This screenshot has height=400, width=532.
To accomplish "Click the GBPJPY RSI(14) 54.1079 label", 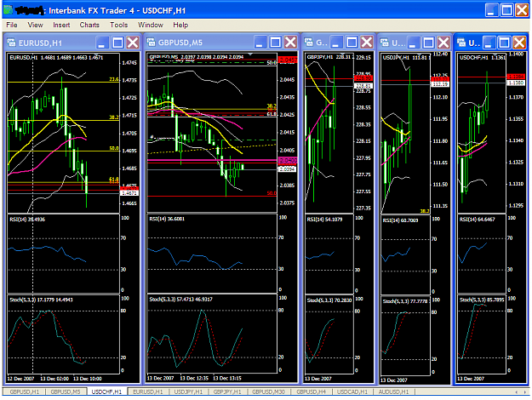I will (x=324, y=220).
